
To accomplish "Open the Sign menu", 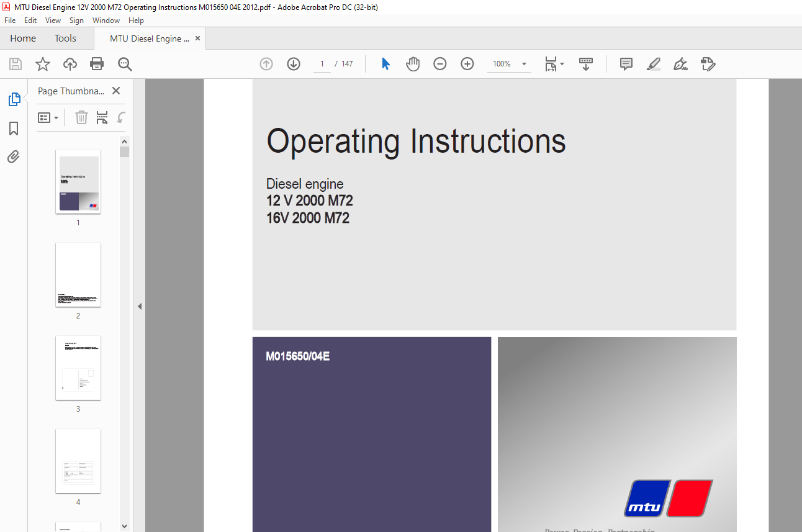I will [x=76, y=20].
